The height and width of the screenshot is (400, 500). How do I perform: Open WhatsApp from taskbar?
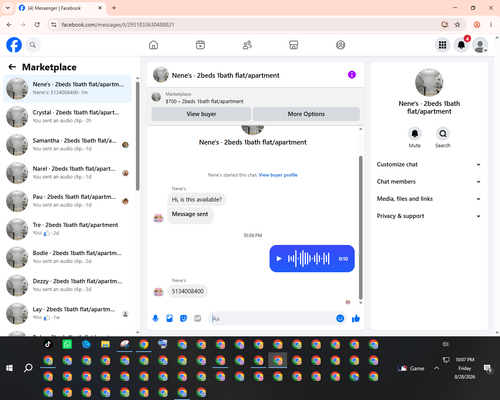click(67, 344)
